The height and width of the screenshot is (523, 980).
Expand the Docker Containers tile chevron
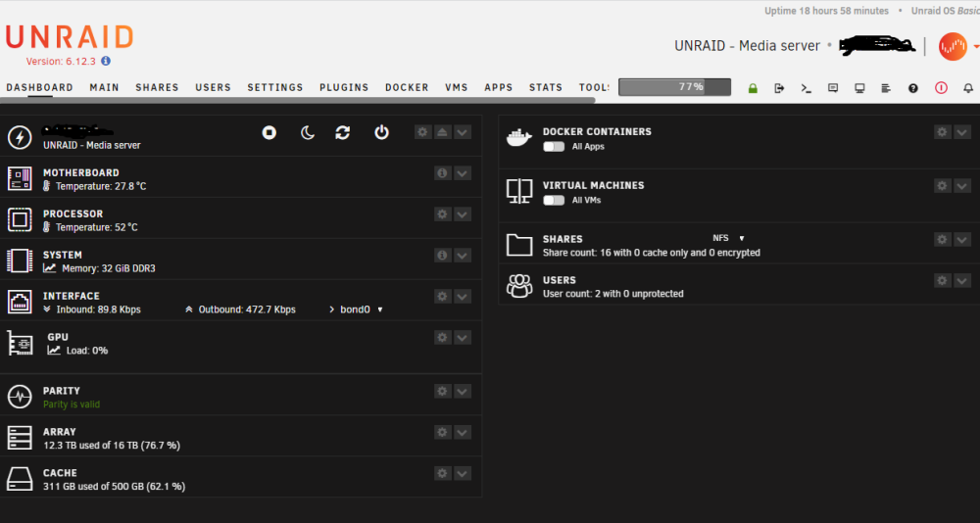tap(962, 132)
